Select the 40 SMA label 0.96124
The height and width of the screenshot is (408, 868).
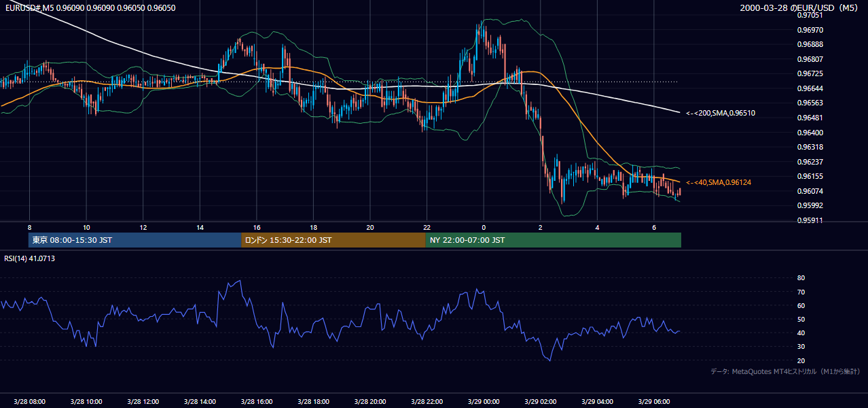pos(718,182)
